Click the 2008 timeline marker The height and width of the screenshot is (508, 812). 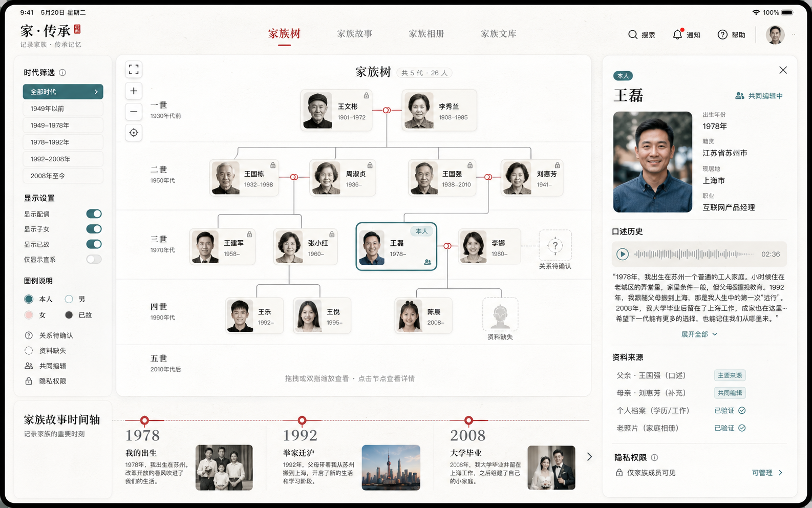pyautogui.click(x=468, y=420)
